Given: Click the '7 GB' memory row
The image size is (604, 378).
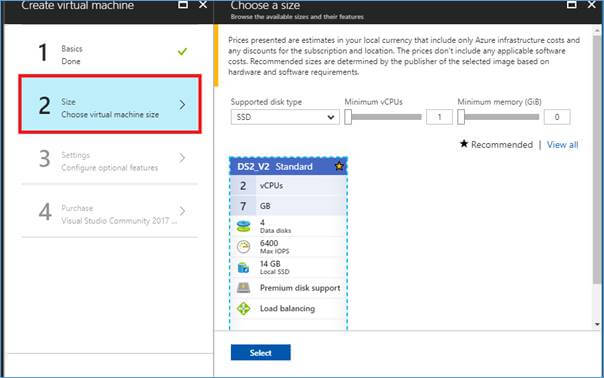Looking at the screenshot, I should click(x=288, y=206).
